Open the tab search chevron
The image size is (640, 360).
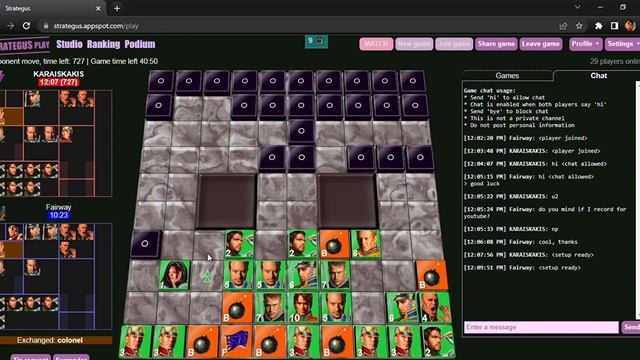578,7
